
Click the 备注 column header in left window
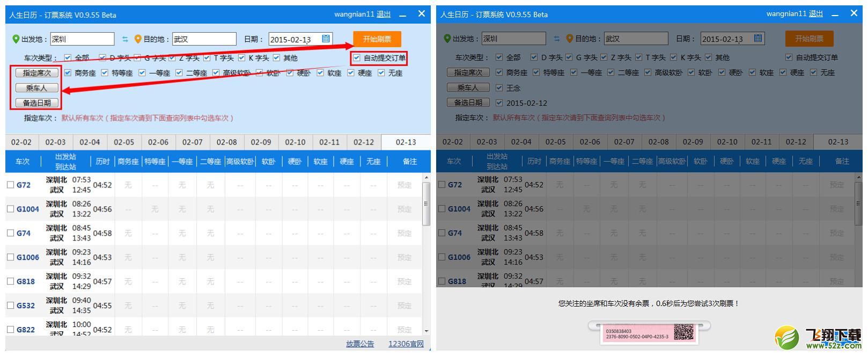tap(409, 161)
